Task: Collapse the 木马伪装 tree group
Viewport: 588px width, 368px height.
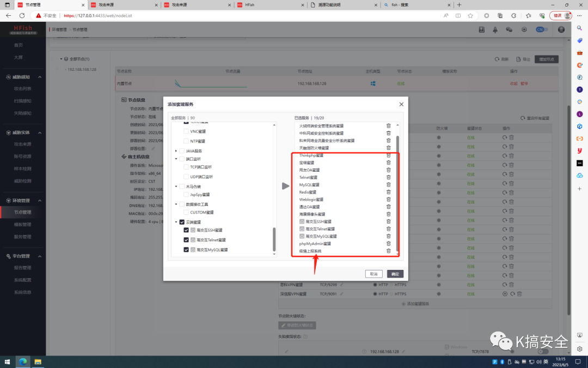Action: point(176,186)
